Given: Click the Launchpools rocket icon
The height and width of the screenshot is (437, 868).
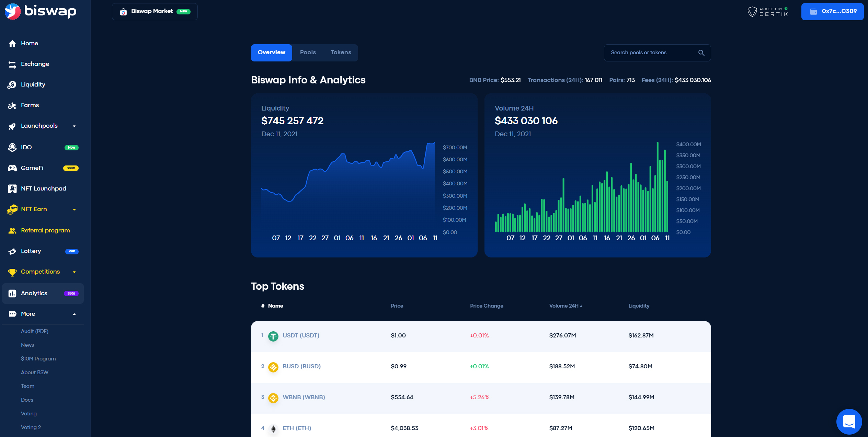Looking at the screenshot, I should (x=12, y=126).
